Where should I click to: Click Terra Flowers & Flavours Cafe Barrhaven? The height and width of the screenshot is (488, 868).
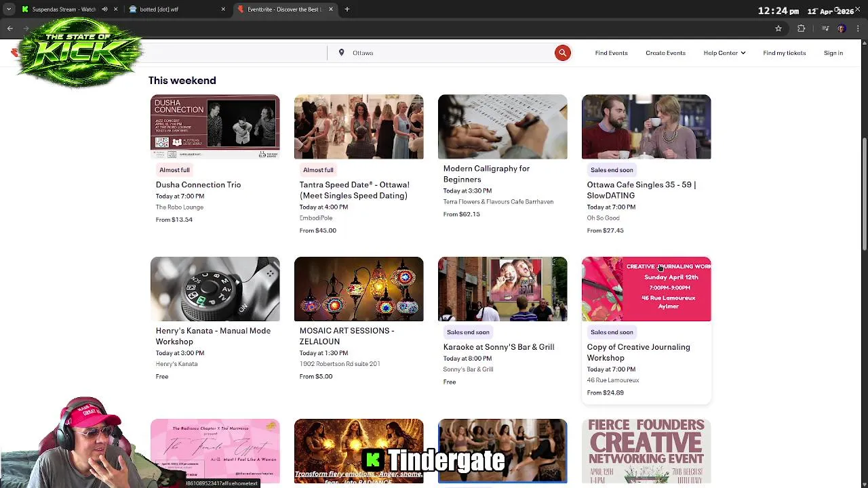498,202
